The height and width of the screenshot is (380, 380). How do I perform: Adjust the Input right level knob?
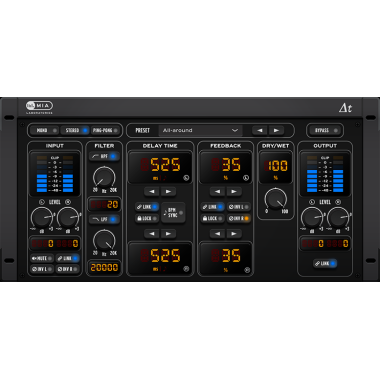68,218
